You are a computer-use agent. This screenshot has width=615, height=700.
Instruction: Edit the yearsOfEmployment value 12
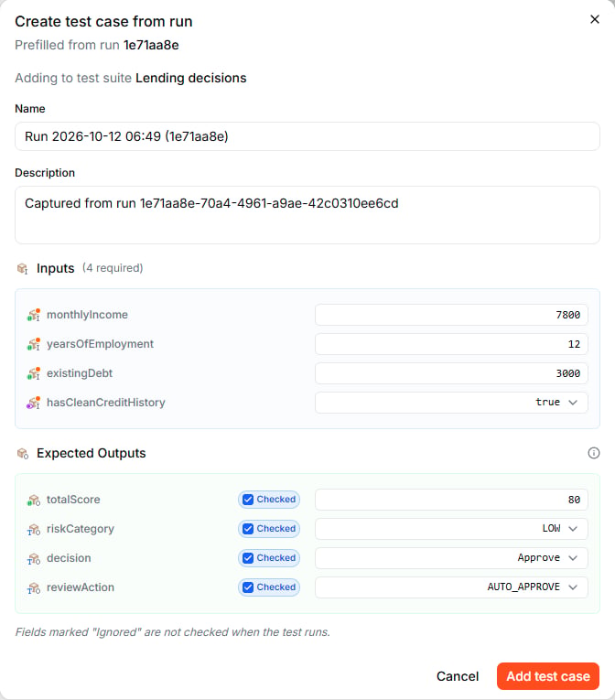tap(451, 344)
